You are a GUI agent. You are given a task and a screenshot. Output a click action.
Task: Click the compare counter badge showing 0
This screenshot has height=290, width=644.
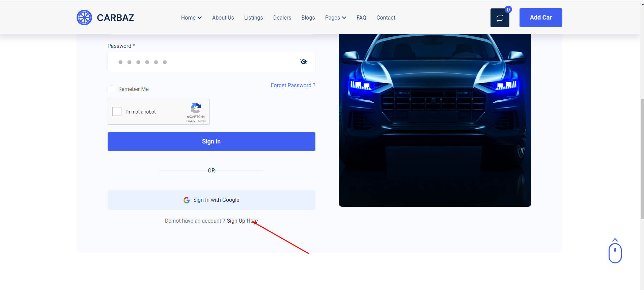pyautogui.click(x=508, y=9)
